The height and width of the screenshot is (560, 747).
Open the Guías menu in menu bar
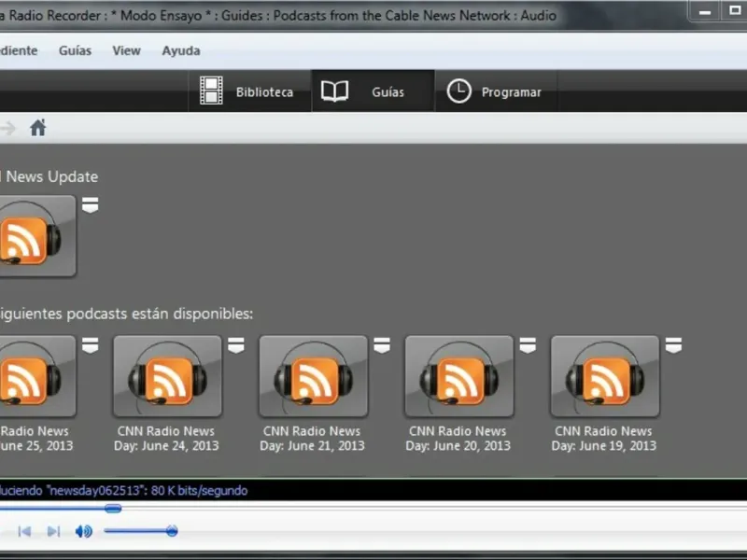pos(75,50)
